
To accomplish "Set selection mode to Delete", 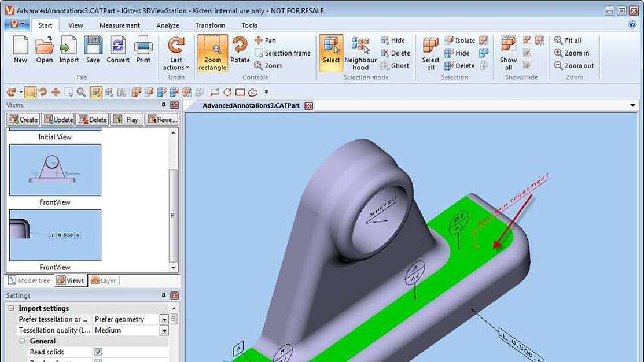I will point(396,53).
